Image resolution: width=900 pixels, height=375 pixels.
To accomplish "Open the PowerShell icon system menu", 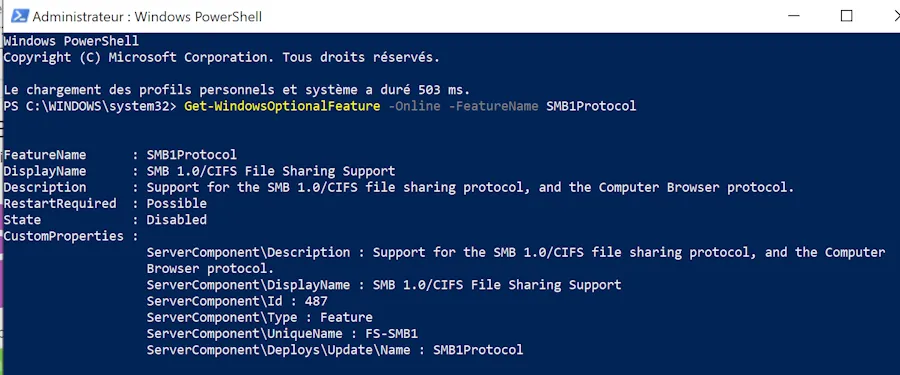I will (x=20, y=16).
